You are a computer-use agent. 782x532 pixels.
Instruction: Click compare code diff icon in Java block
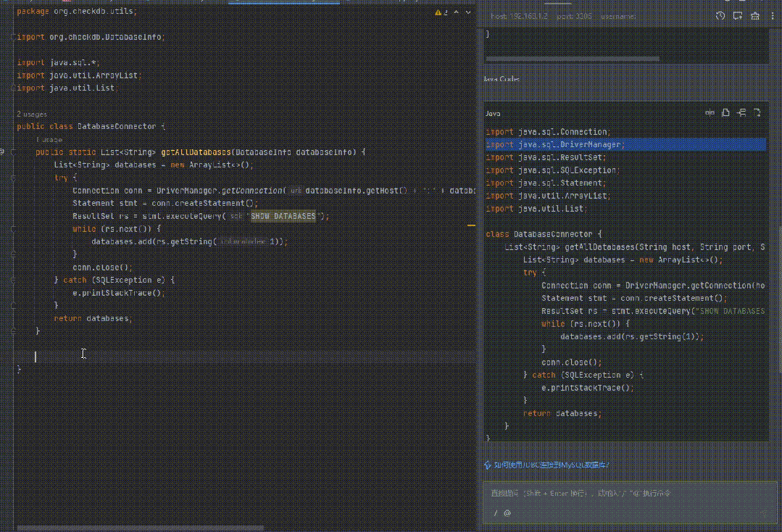[x=710, y=113]
